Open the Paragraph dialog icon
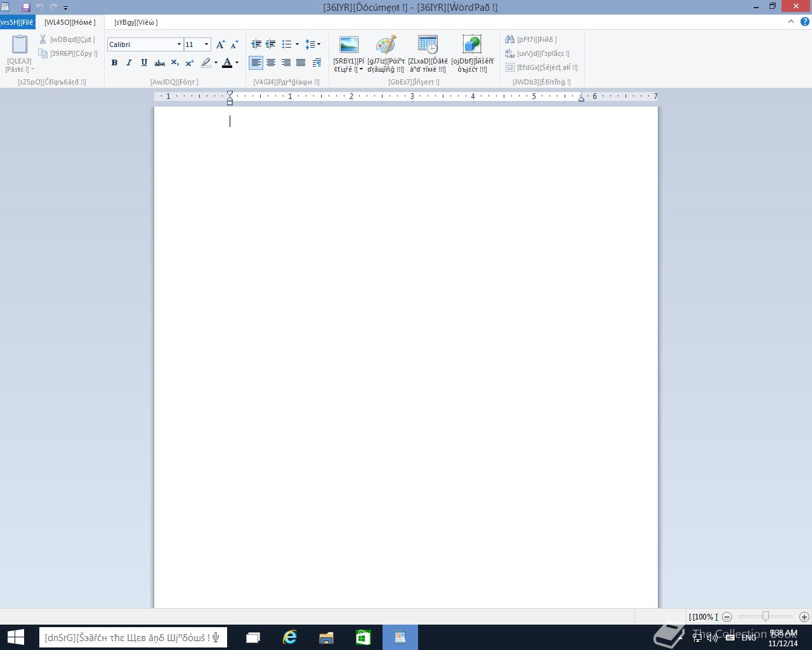The image size is (812, 650). click(317, 62)
